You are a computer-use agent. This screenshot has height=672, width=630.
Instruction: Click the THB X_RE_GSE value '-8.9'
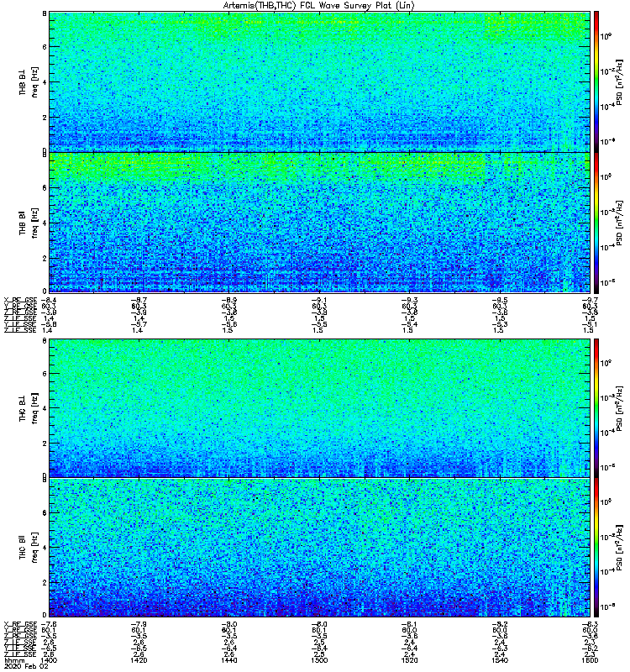click(x=228, y=300)
